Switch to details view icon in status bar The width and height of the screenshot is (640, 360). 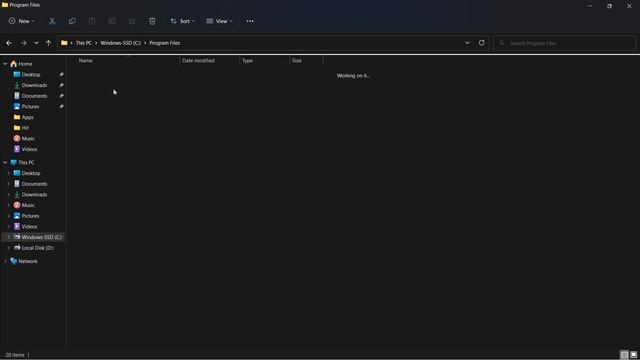tap(624, 355)
